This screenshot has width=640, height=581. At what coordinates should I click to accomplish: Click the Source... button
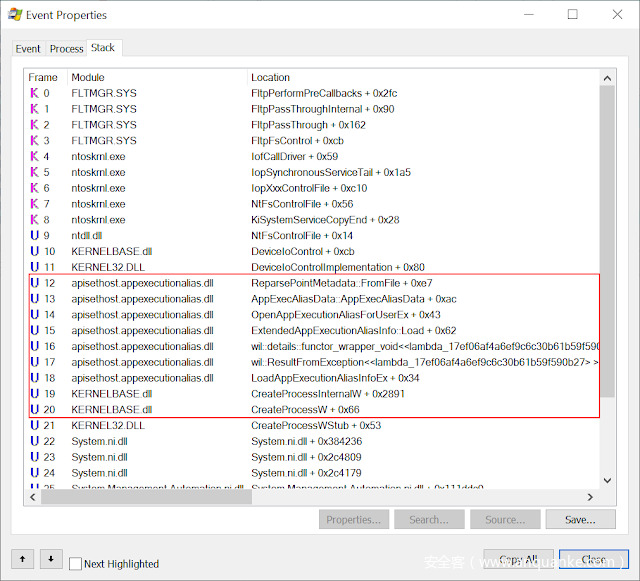point(505,519)
